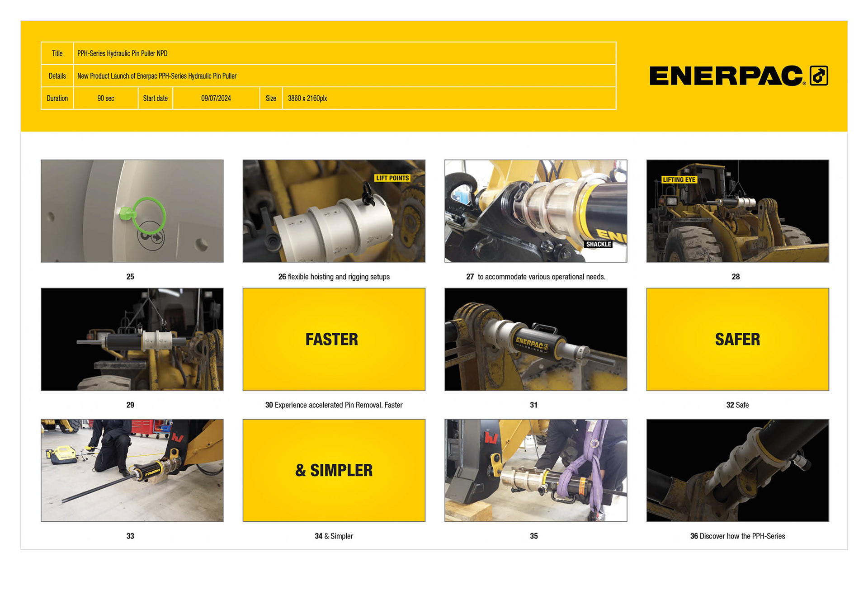The width and height of the screenshot is (868, 614).
Task: Click caption 30 Experience accelerated Pin Removal
Action: coord(334,405)
